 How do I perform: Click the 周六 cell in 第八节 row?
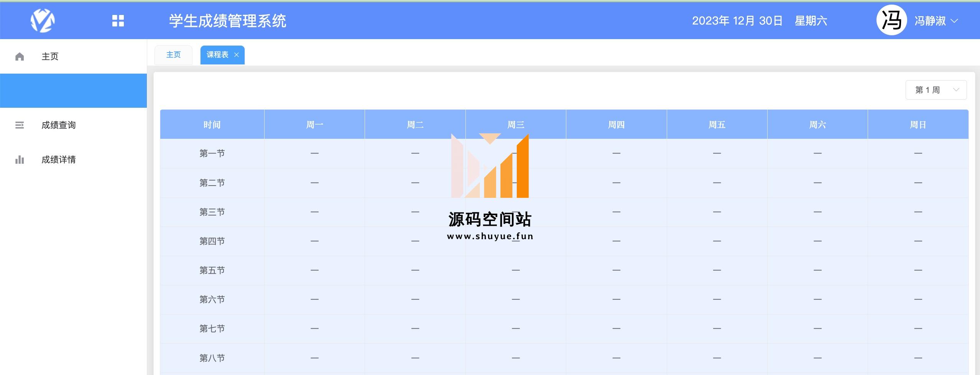click(x=817, y=358)
